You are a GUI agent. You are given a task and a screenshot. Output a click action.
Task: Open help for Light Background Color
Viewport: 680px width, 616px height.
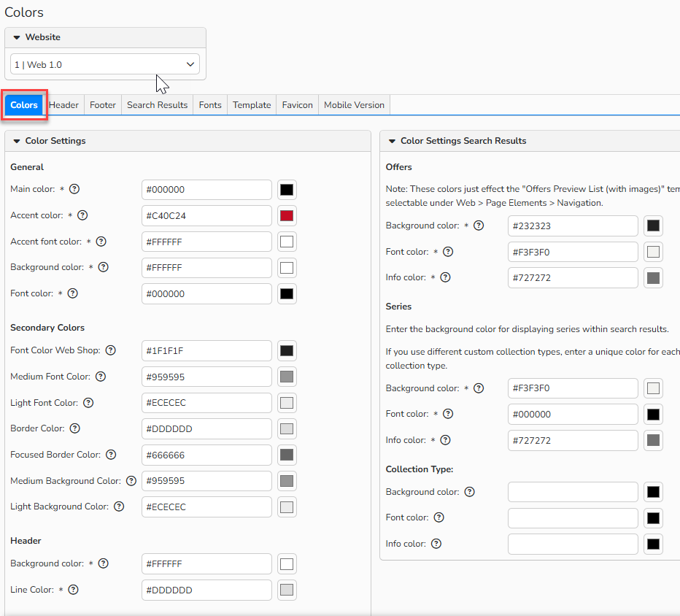pyautogui.click(x=119, y=507)
